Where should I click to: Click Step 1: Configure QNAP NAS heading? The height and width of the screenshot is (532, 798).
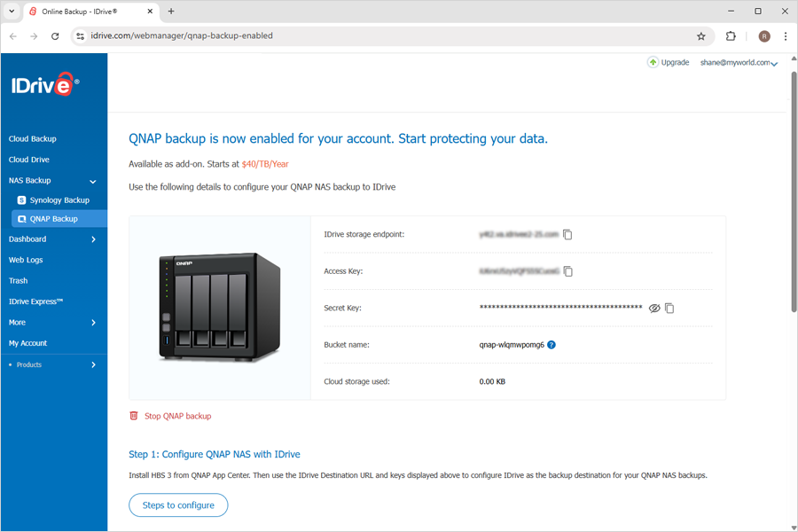click(x=215, y=454)
